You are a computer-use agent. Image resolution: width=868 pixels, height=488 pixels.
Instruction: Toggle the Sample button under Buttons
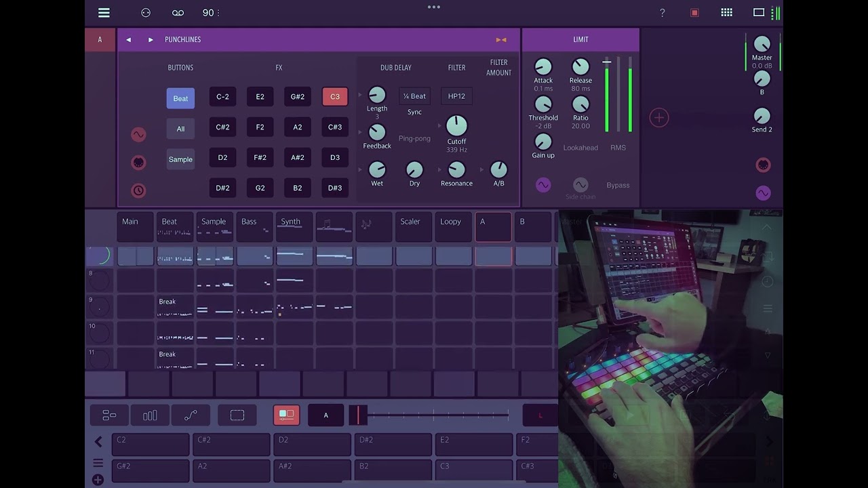click(x=180, y=159)
